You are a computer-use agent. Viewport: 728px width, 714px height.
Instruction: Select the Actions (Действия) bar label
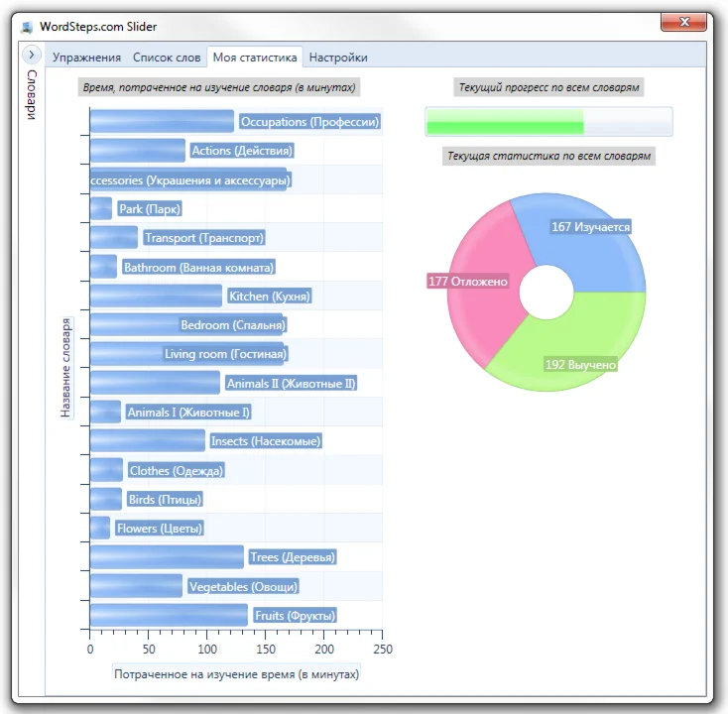[242, 151]
